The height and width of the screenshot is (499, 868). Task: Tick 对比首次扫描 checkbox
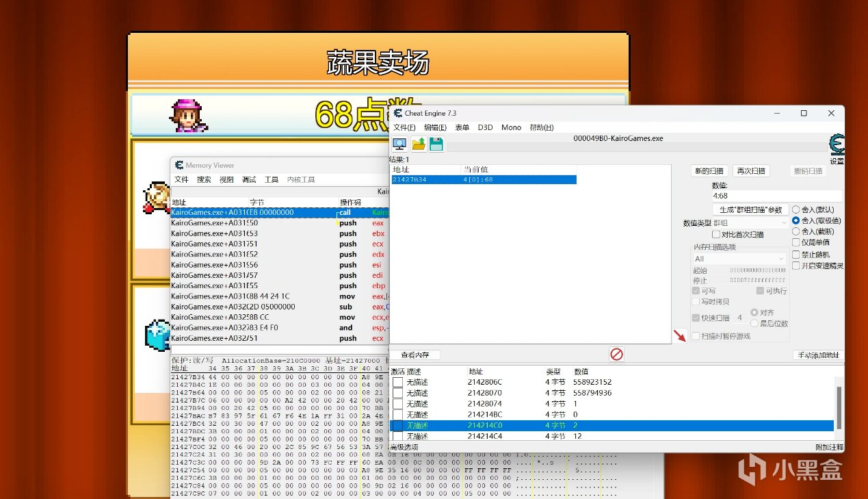click(716, 234)
